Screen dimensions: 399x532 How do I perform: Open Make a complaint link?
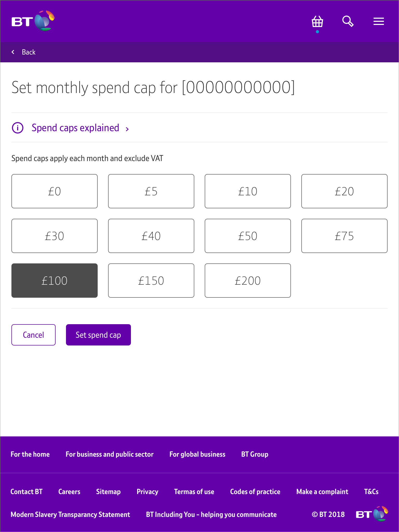[x=322, y=492]
